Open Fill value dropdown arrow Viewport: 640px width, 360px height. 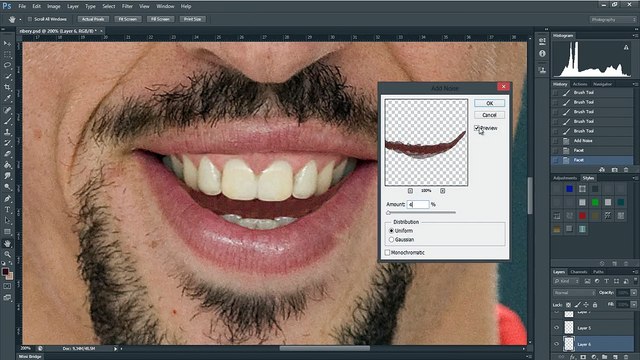click(x=634, y=305)
